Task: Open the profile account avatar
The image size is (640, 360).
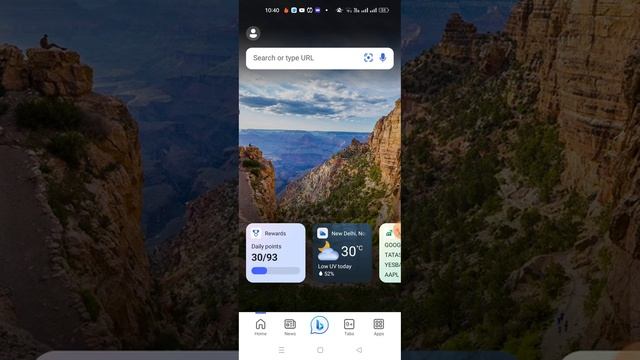Action: tap(253, 33)
